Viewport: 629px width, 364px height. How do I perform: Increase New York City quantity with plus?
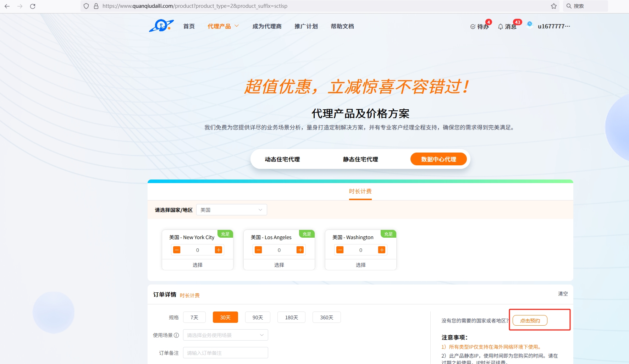pos(219,250)
